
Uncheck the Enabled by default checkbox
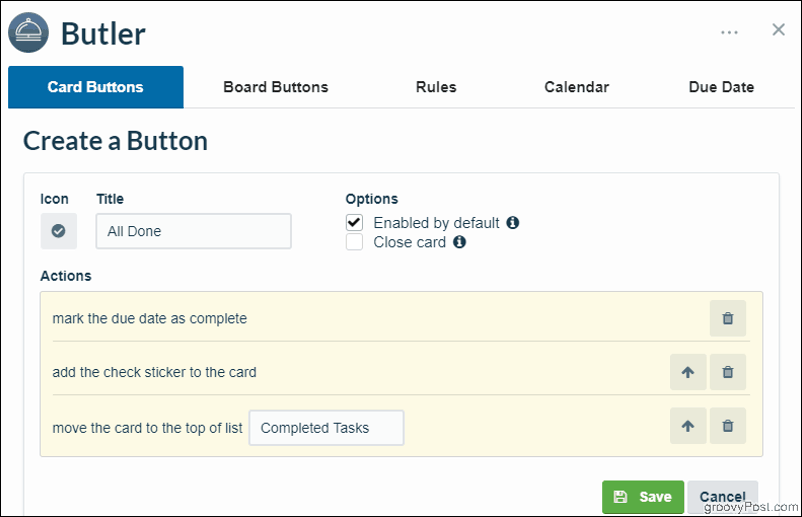(354, 222)
